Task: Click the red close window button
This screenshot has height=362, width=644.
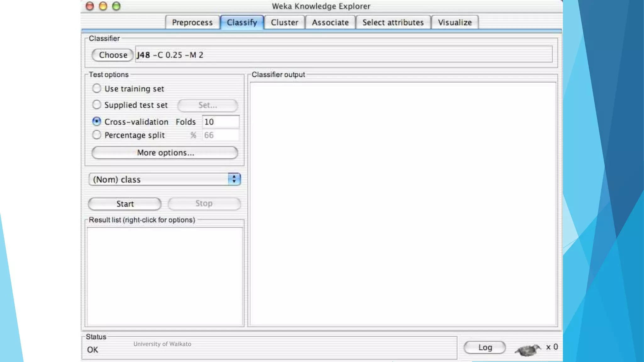Action: click(90, 6)
